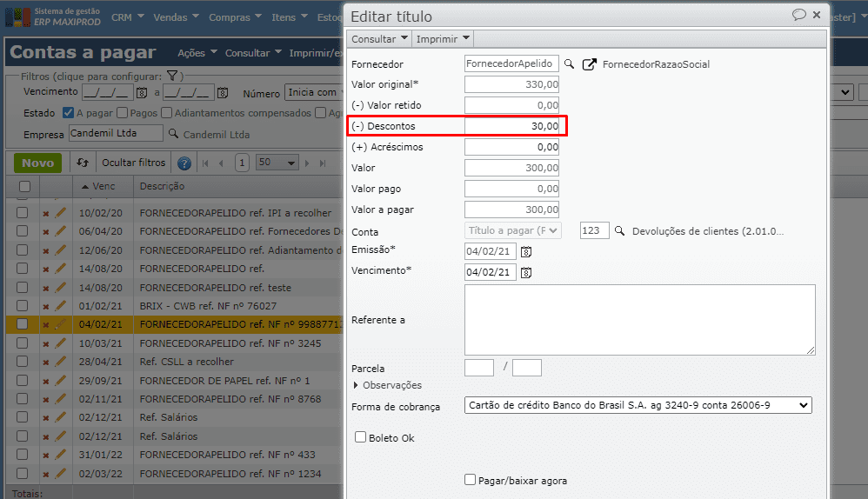Open Forma de cobrança dropdown
868x499 pixels.
638,405
